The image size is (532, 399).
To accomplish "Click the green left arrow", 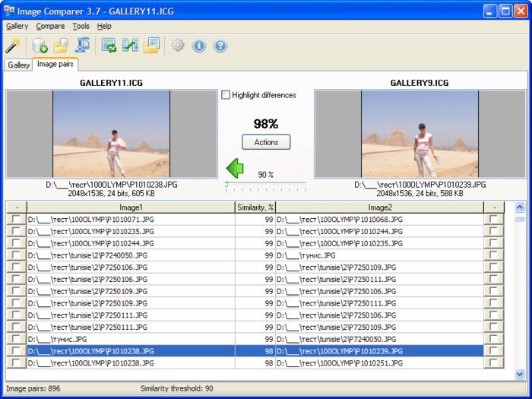I will pos(235,168).
